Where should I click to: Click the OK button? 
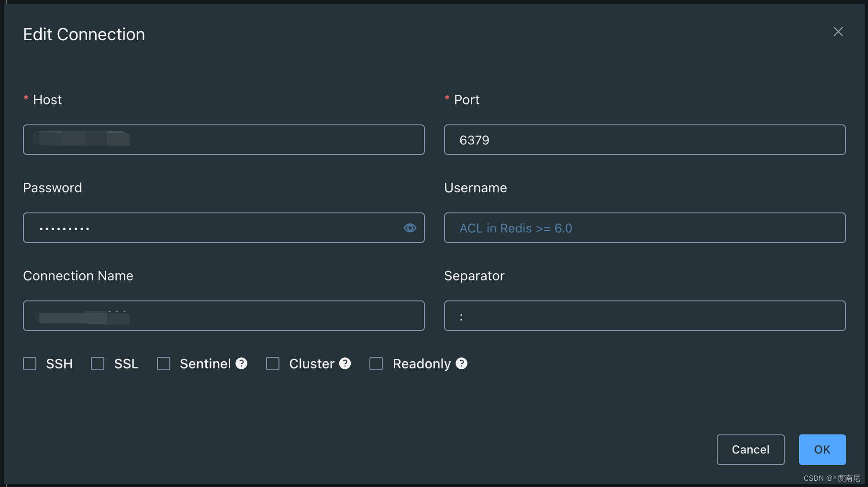pyautogui.click(x=822, y=450)
